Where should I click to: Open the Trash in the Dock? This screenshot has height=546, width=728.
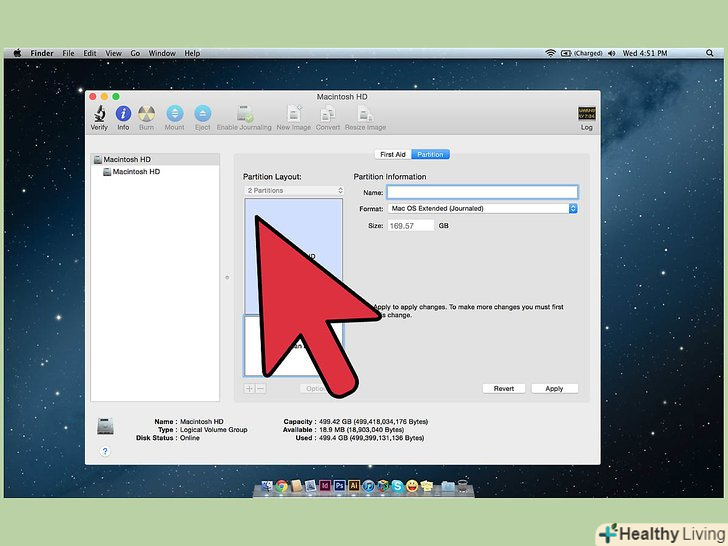462,486
